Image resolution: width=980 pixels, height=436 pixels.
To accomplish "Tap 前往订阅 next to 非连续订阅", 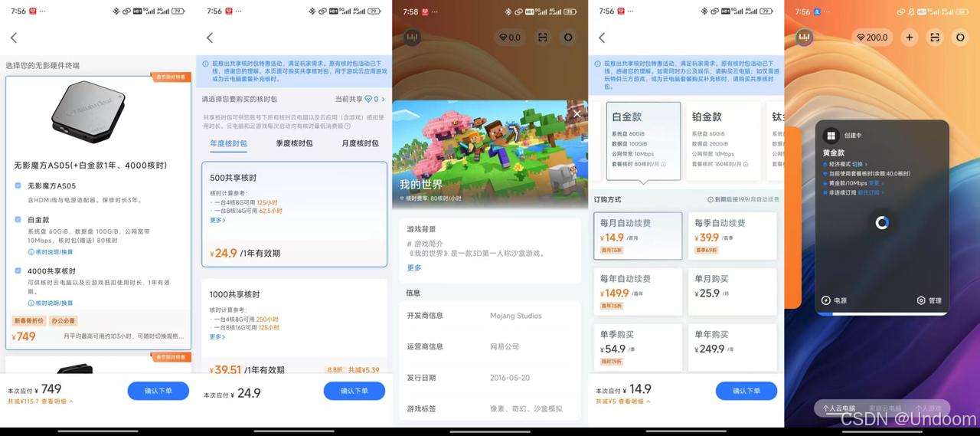I will coord(871,193).
